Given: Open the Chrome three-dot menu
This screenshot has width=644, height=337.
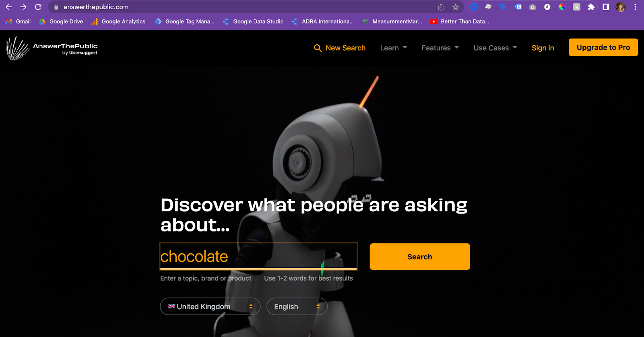Looking at the screenshot, I should coord(635,7).
